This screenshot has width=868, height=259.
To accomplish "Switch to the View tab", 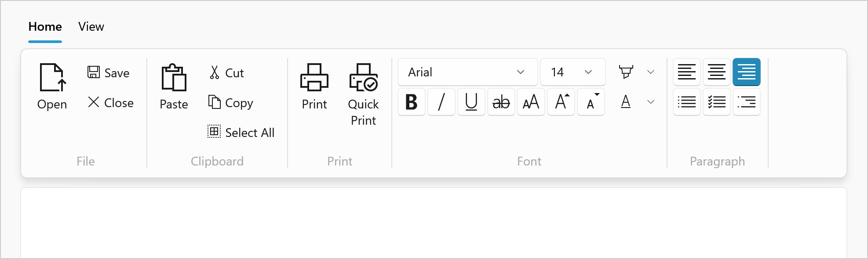I will click(91, 27).
